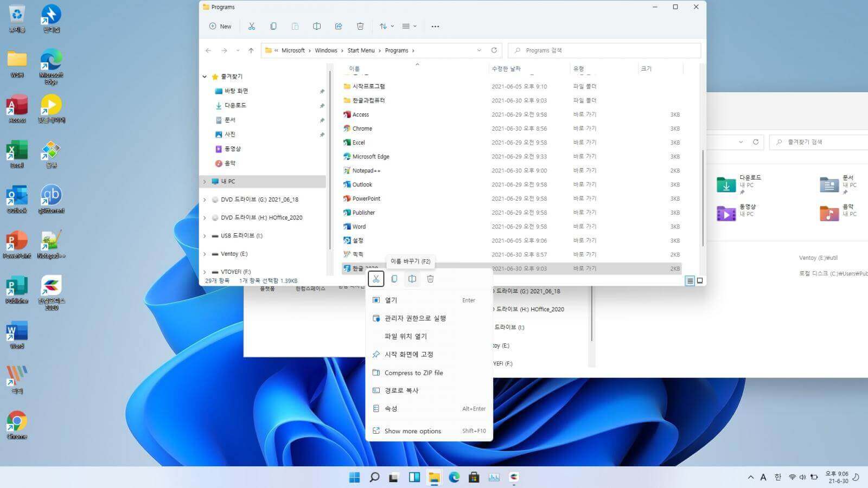
Task: Expand the USB 드라이브 (I:) tree node
Action: tap(205, 236)
